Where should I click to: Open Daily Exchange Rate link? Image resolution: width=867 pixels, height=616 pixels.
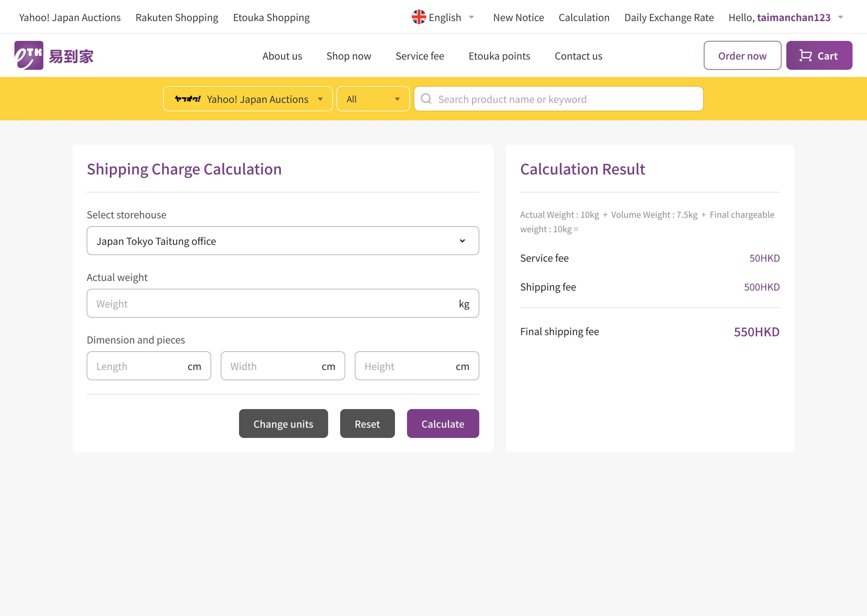(669, 17)
